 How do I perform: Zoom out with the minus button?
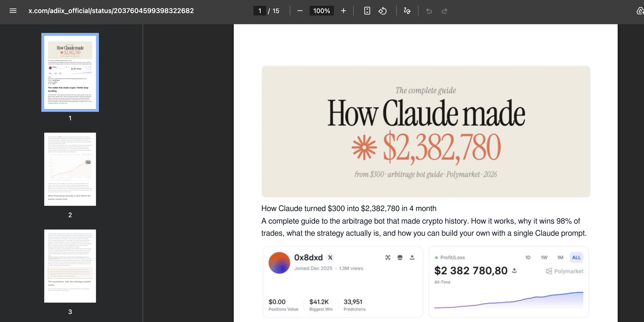[300, 11]
